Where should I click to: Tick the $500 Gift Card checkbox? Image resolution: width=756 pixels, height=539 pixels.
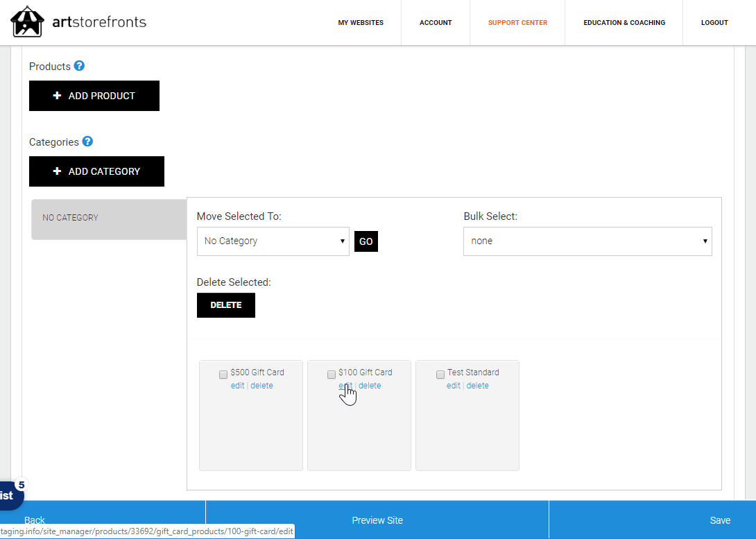(223, 375)
